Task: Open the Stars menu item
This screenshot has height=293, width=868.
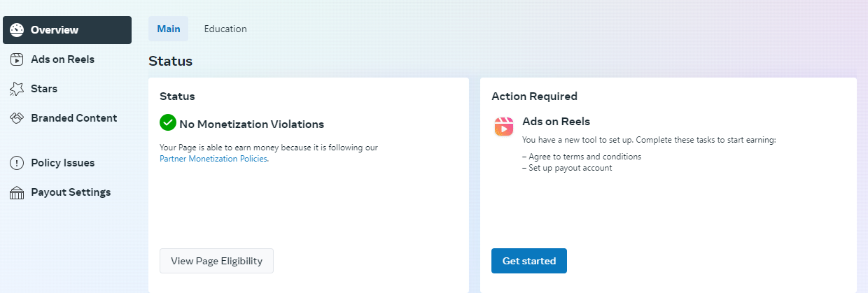Action: 44,89
